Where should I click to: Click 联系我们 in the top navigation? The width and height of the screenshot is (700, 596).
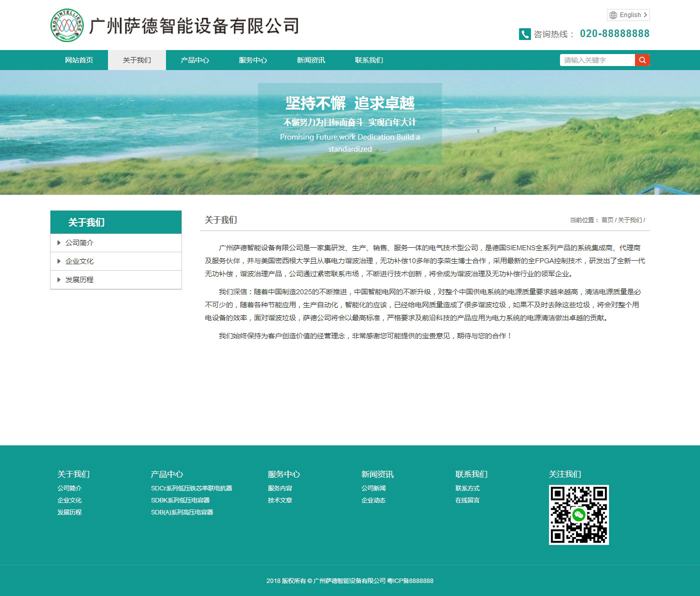click(x=369, y=60)
